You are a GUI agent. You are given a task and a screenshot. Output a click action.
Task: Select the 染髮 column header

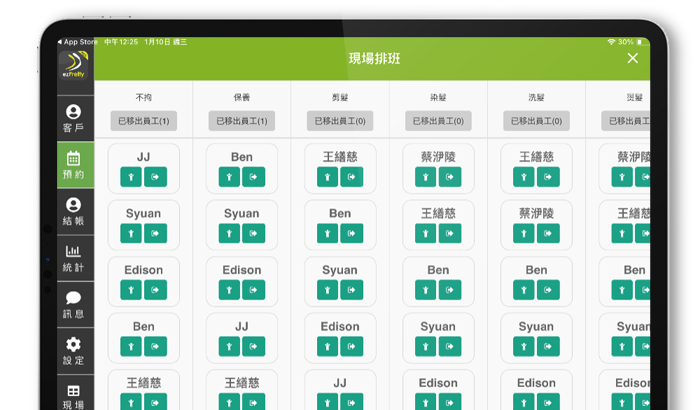tap(438, 97)
